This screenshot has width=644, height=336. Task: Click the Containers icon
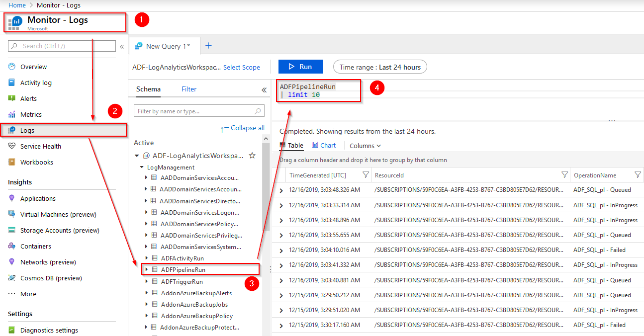point(12,246)
